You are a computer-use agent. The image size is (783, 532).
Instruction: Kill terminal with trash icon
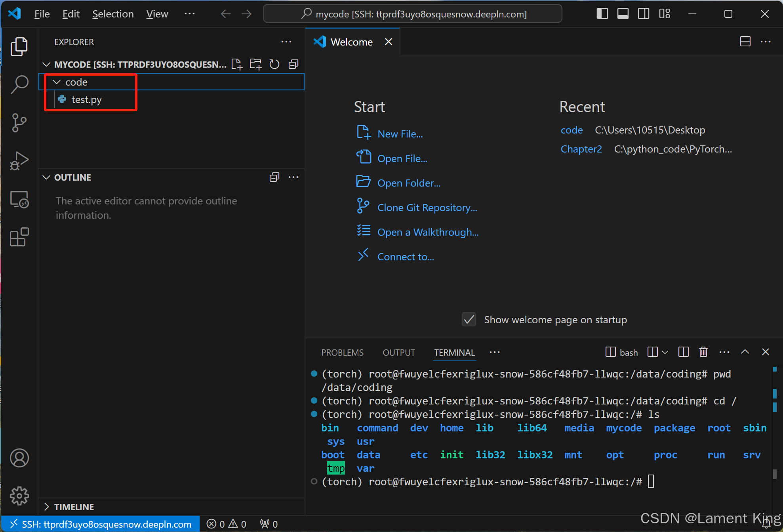(703, 352)
